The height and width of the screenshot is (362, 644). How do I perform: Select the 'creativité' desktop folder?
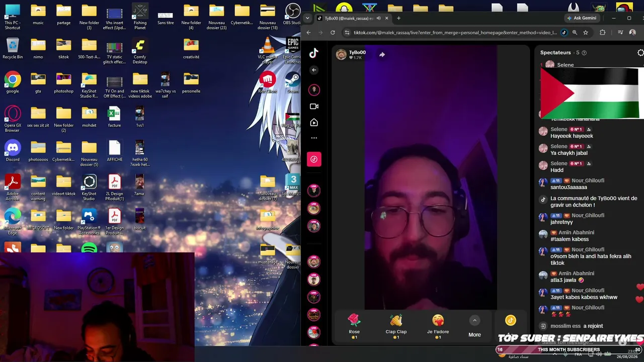tap(191, 48)
